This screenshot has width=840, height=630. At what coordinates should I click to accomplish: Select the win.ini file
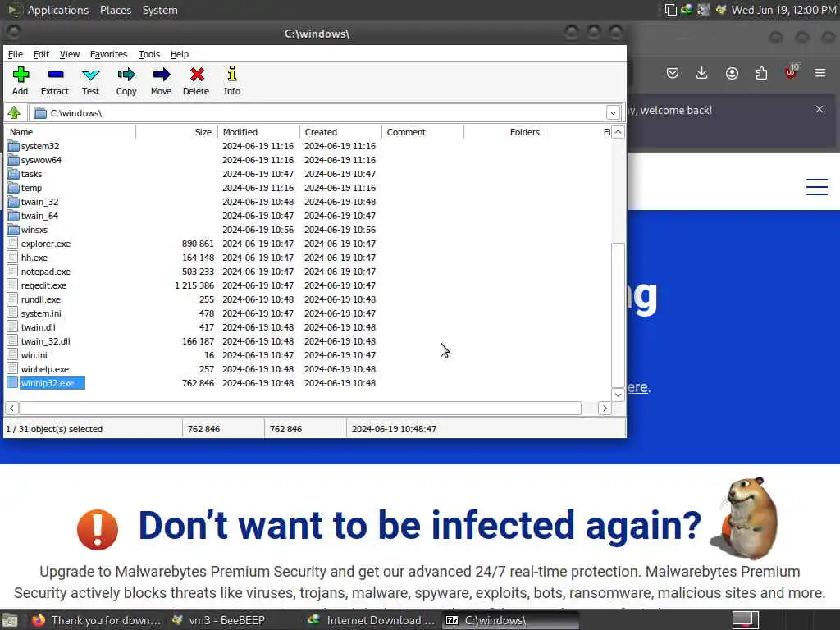pyautogui.click(x=34, y=354)
